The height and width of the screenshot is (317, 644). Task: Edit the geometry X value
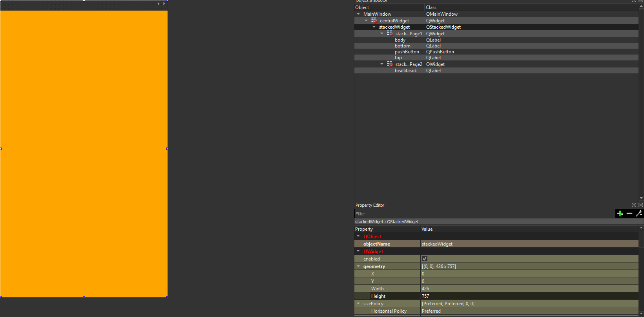coord(529,274)
